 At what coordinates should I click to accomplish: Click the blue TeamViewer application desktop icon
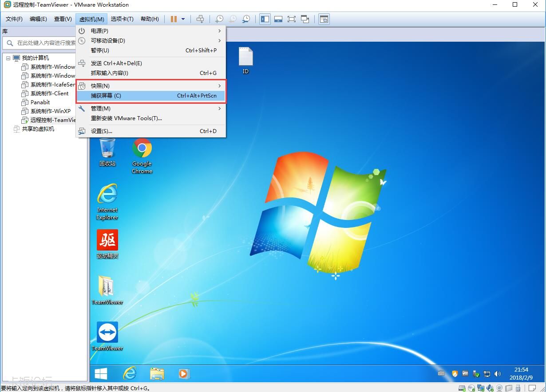[x=107, y=337]
